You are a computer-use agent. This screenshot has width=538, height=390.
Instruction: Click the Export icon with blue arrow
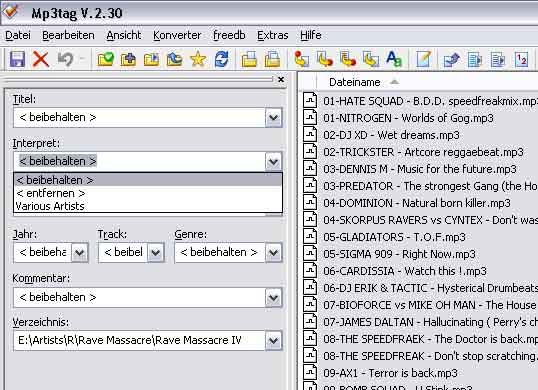coord(452,59)
